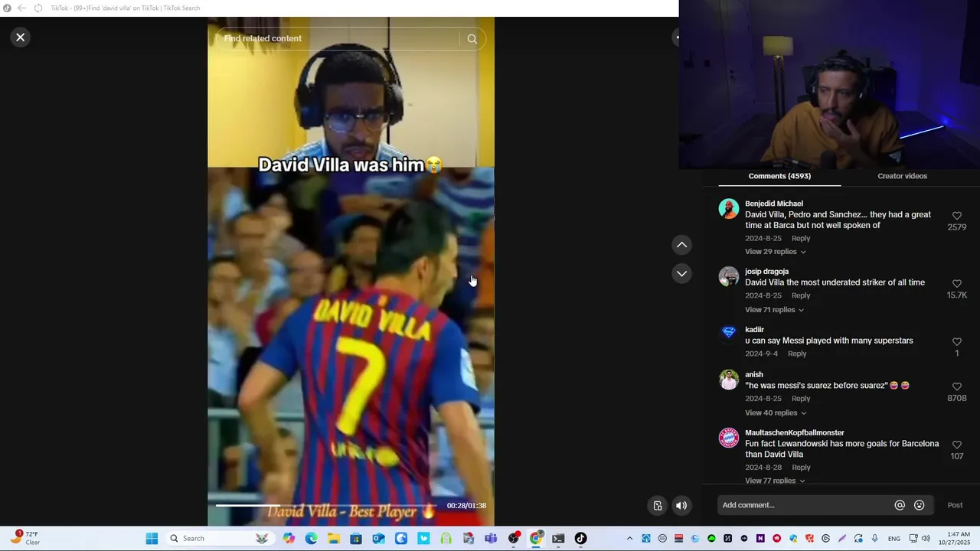Switch to the Comments (4593) tab
This screenshot has width=980, height=551.
point(779,176)
